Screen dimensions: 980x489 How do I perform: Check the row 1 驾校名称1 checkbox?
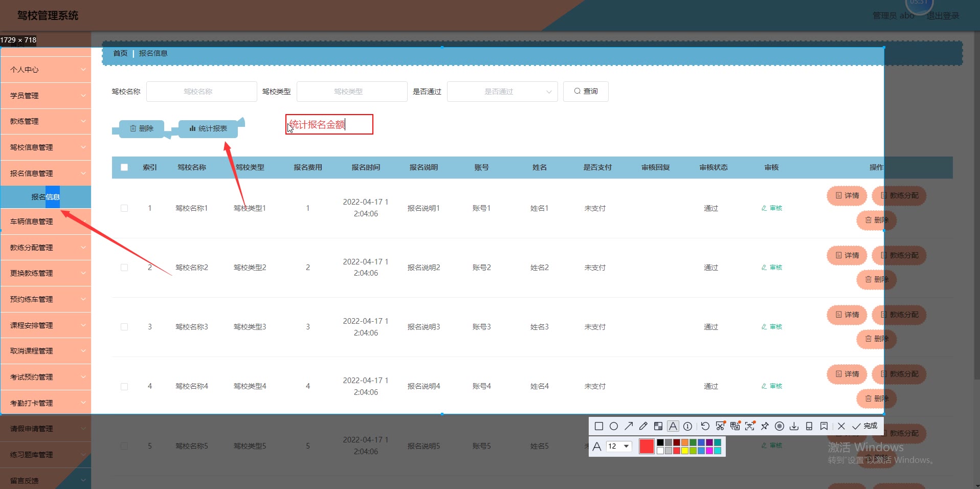pyautogui.click(x=124, y=208)
